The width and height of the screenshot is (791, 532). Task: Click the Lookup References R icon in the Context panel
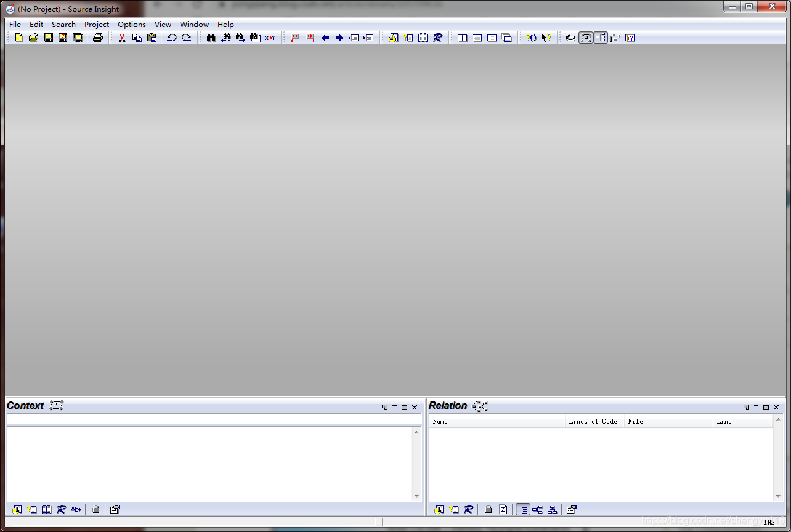pyautogui.click(x=61, y=509)
